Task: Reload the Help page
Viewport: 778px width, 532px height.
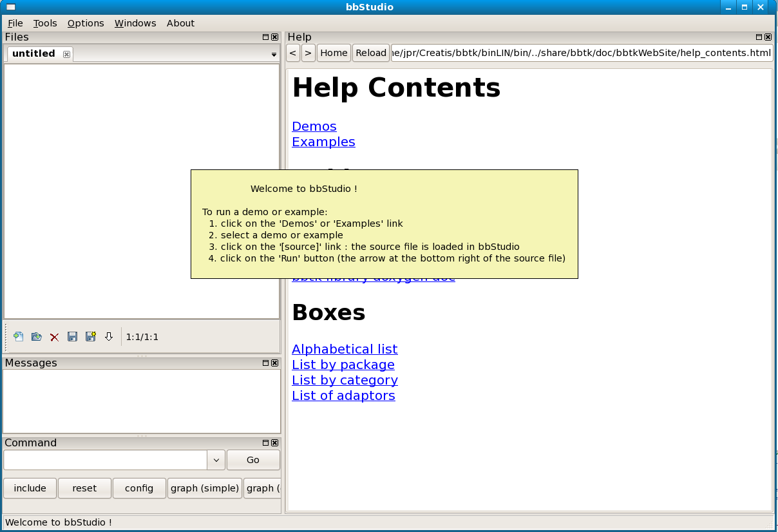Action: [x=371, y=53]
